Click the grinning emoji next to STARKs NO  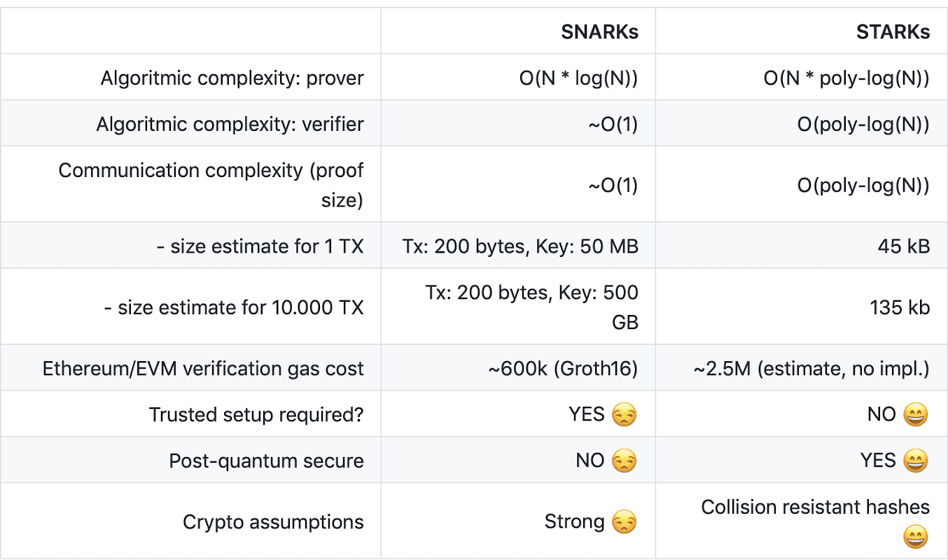click(916, 415)
